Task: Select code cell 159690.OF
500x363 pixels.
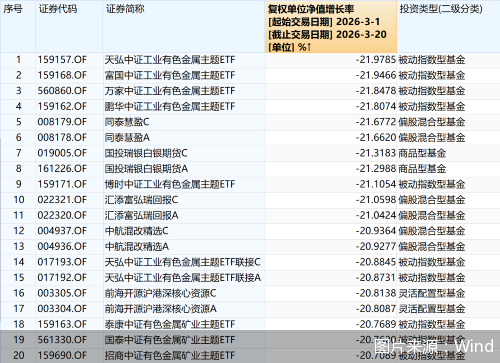Action: click(x=62, y=355)
